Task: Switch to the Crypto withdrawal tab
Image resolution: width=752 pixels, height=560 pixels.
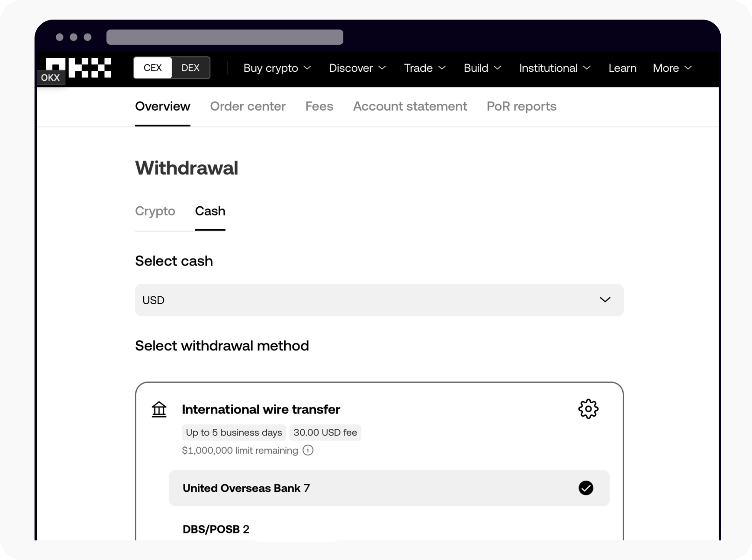Action: (x=155, y=211)
